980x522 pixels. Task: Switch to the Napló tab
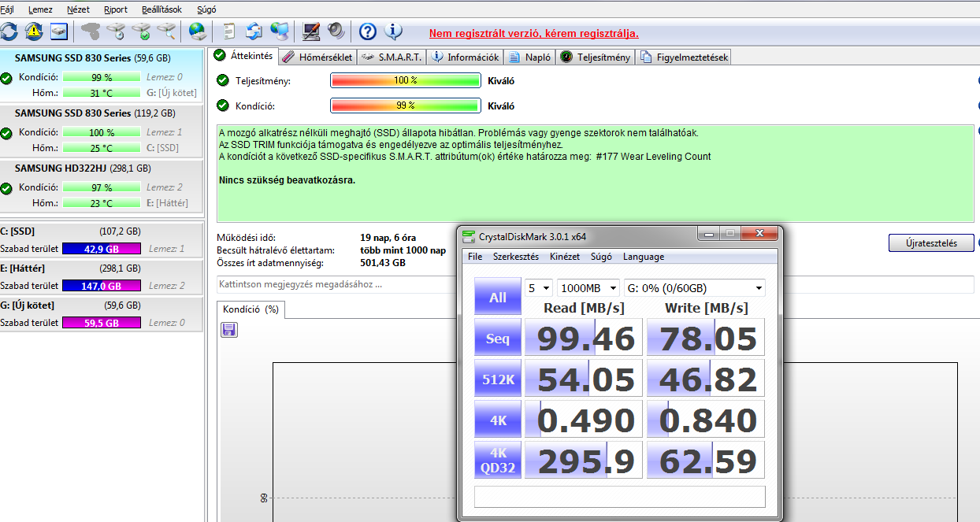[x=530, y=57]
